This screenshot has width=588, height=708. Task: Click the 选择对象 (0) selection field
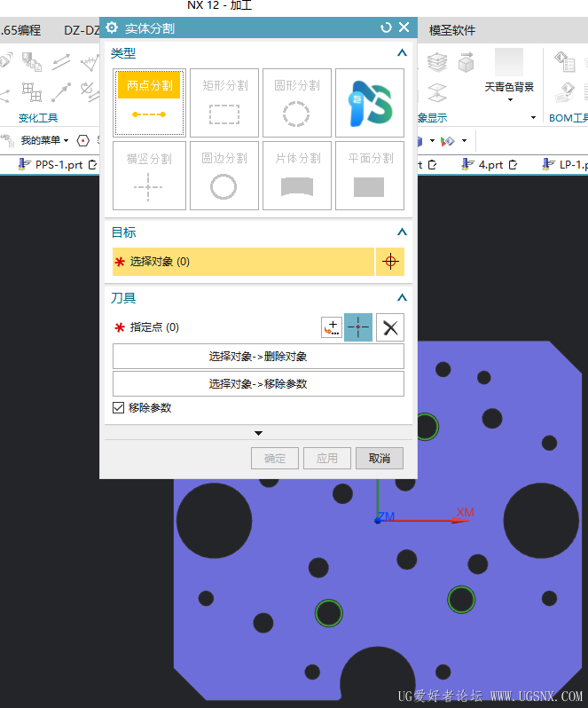243,262
